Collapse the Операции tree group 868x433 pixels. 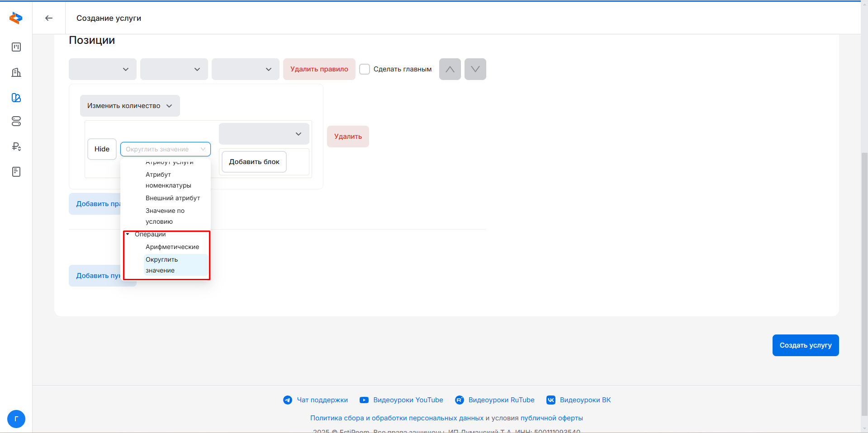click(128, 234)
